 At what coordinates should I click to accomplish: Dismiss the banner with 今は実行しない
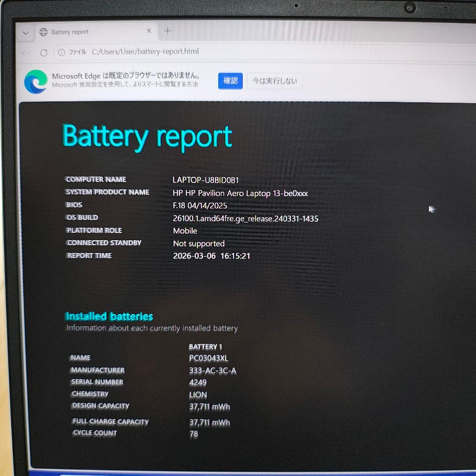coord(274,81)
